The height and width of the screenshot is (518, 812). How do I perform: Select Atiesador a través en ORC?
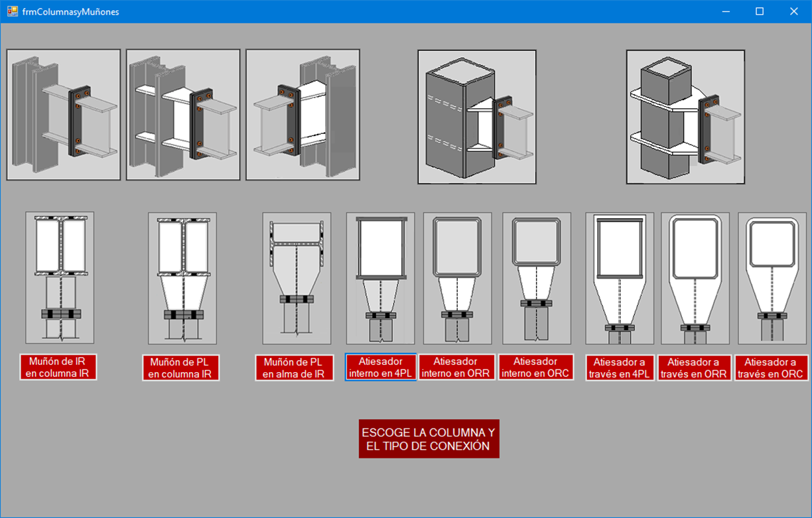point(772,368)
